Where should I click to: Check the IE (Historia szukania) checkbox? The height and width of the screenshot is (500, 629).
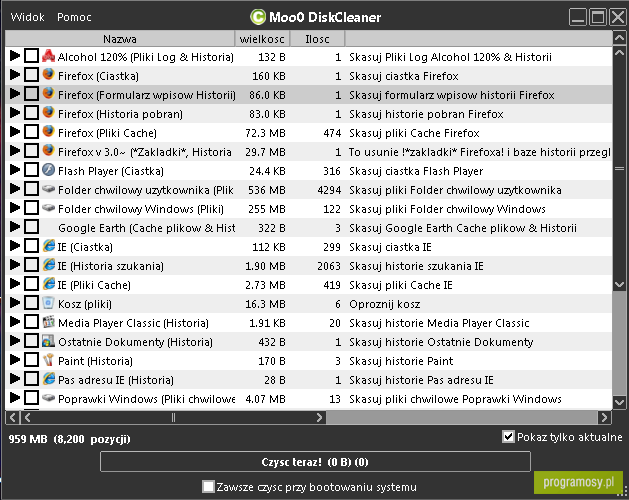[31, 264]
